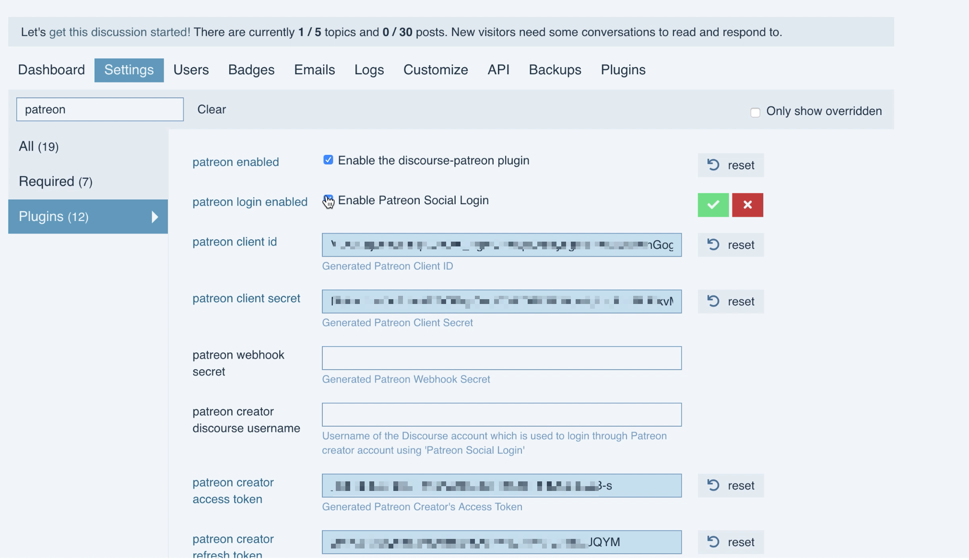969x560 pixels.
Task: Toggle Enable Patreon Social Login checkbox
Action: coord(328,199)
